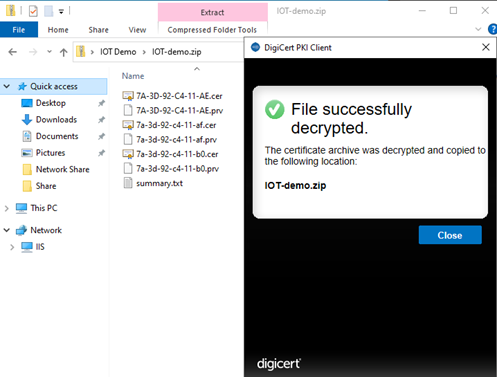
Task: Expand the This PC node
Action: click(6, 209)
